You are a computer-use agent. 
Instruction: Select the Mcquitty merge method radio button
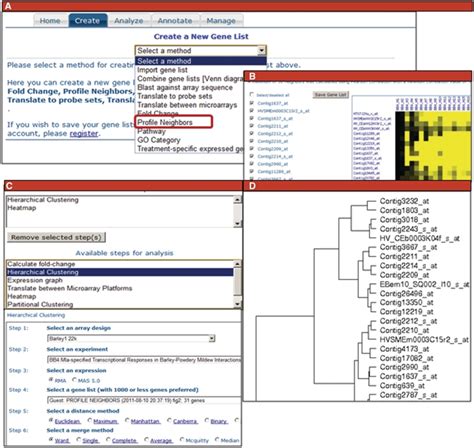[182, 439]
